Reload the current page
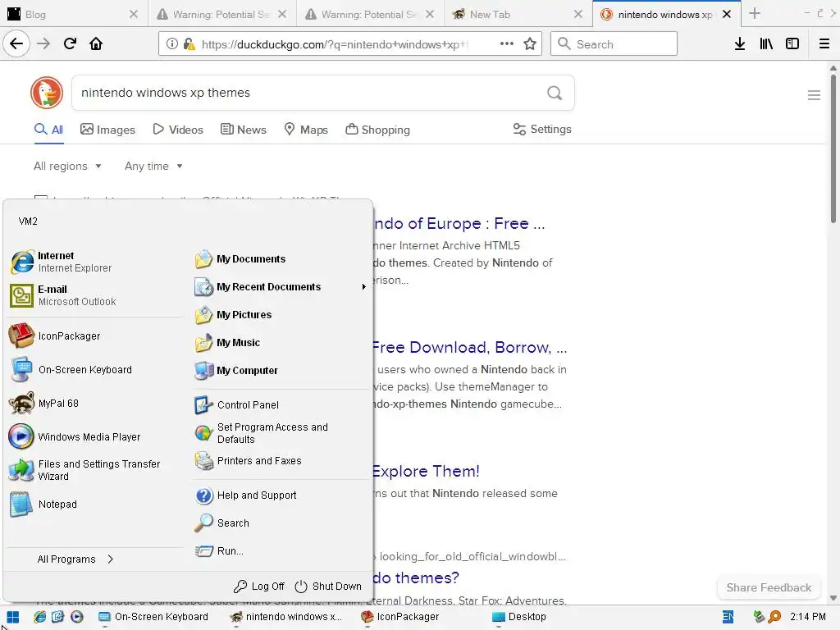 (x=70, y=44)
